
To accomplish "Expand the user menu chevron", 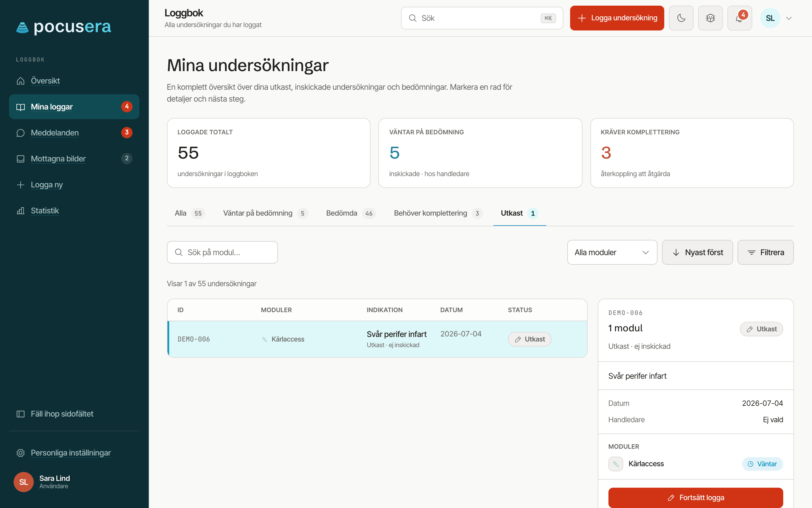I will click(x=789, y=18).
